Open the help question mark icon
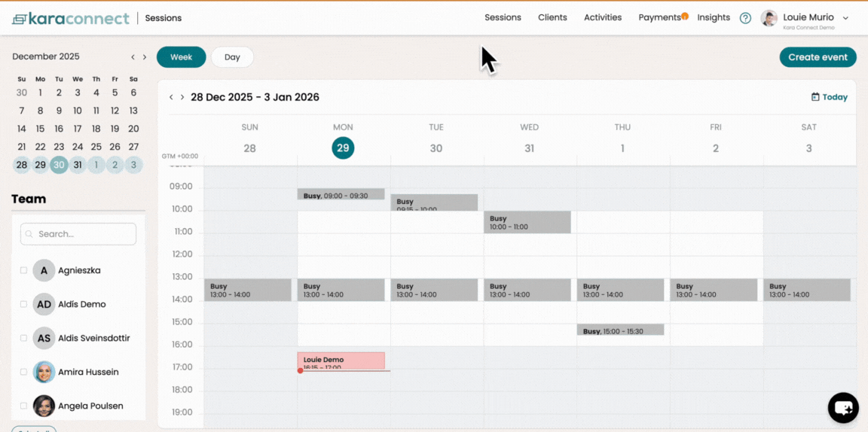Image resolution: width=868 pixels, height=432 pixels. (x=745, y=18)
